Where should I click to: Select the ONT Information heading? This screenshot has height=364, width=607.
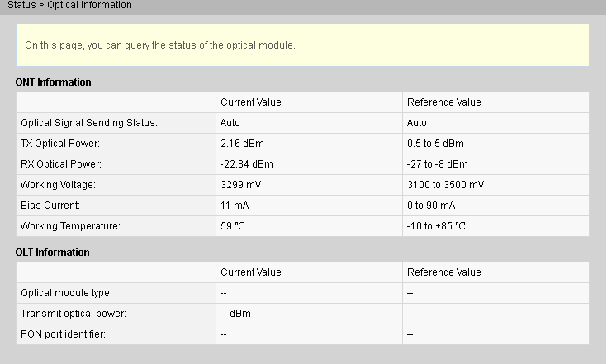coord(53,83)
